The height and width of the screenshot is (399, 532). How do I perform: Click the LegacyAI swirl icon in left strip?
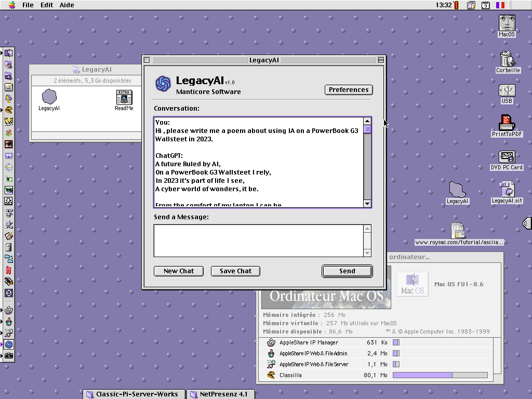pyautogui.click(x=8, y=344)
